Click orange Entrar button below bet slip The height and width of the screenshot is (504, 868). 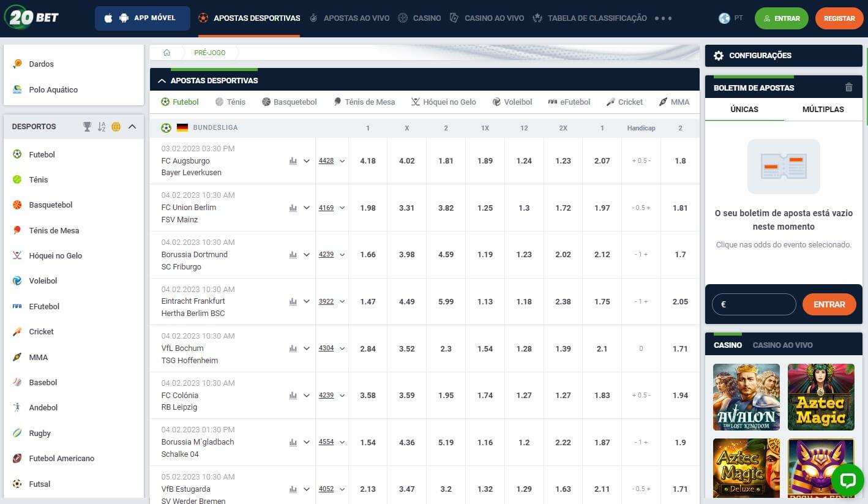point(829,304)
